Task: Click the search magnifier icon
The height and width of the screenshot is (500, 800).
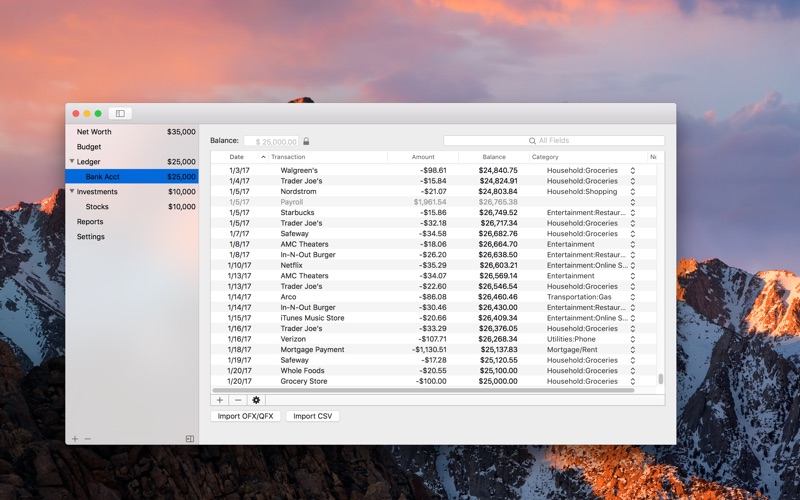Action: click(532, 141)
